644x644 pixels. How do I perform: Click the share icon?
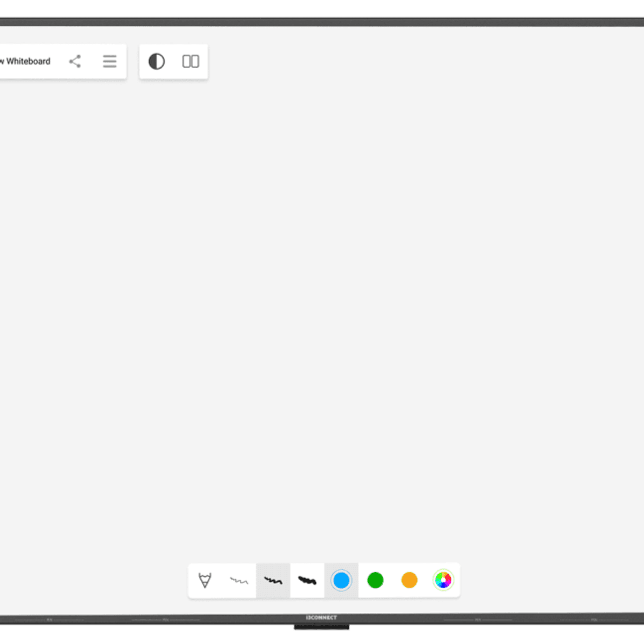point(75,61)
